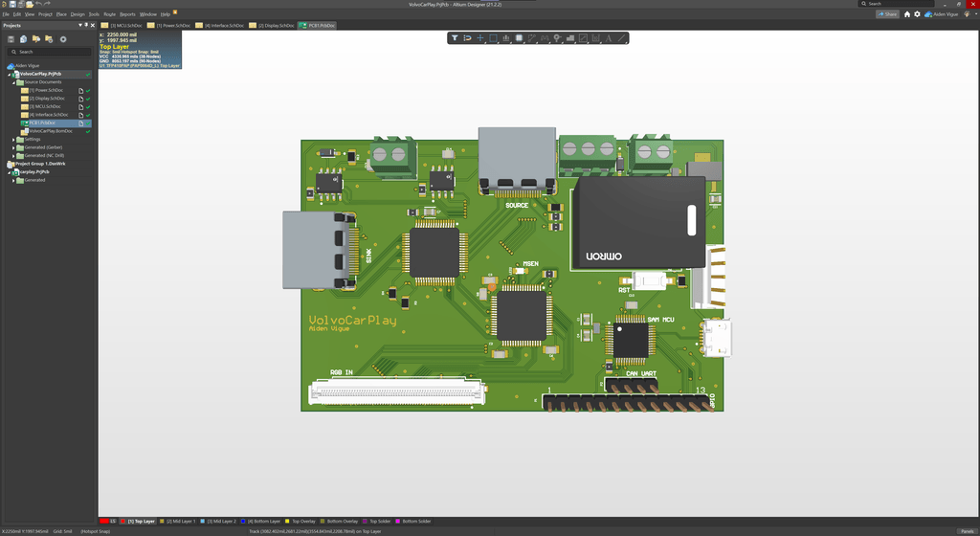Click the Place Line tool
The image size is (980, 536).
(x=621, y=38)
